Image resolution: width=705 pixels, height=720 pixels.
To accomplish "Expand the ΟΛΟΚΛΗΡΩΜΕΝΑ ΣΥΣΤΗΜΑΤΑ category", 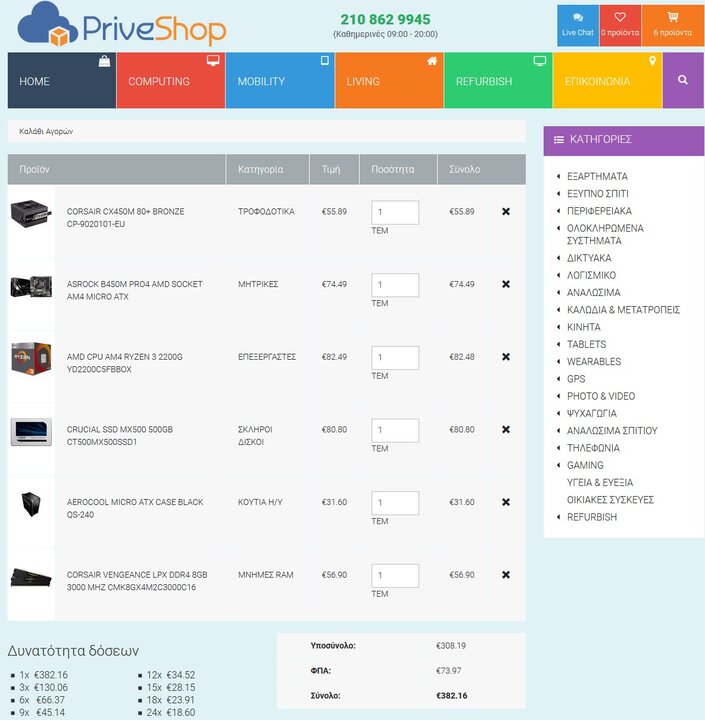I will (x=605, y=234).
